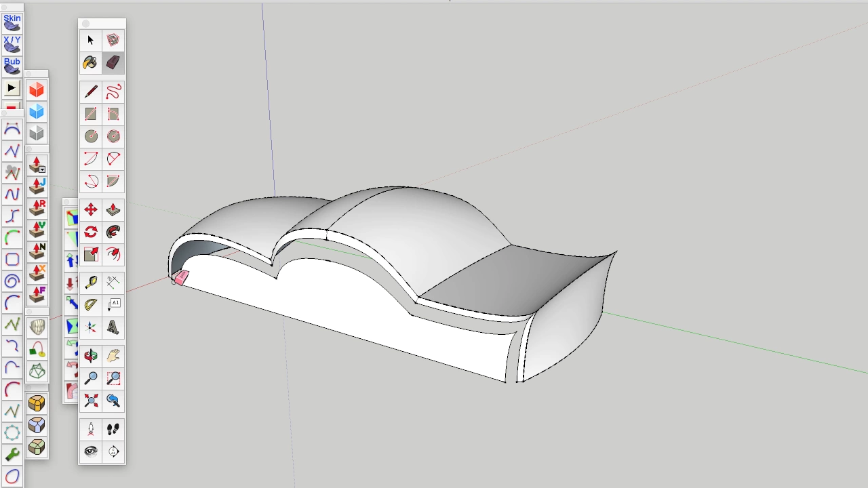Click the Zoom Extents tool
The height and width of the screenshot is (488, 868).
pyautogui.click(x=91, y=401)
